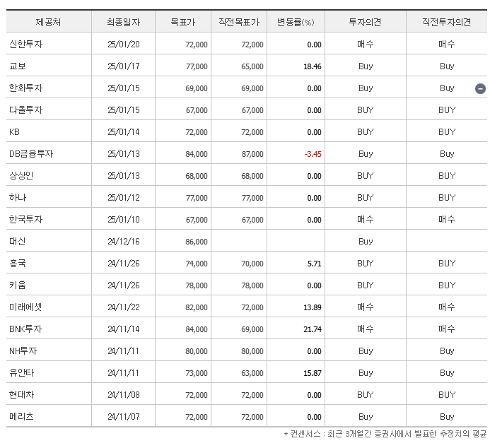
Task: Click the date 25/01/14 for KB
Action: click(x=124, y=132)
